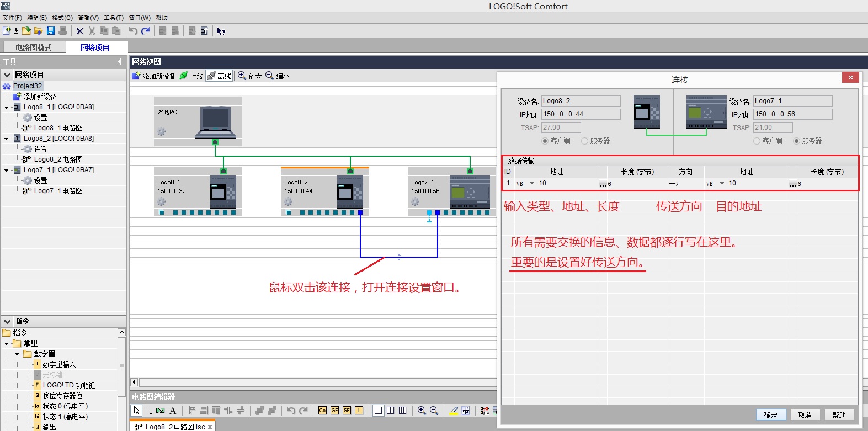Save the project with the floppy disk icon

pos(51,31)
